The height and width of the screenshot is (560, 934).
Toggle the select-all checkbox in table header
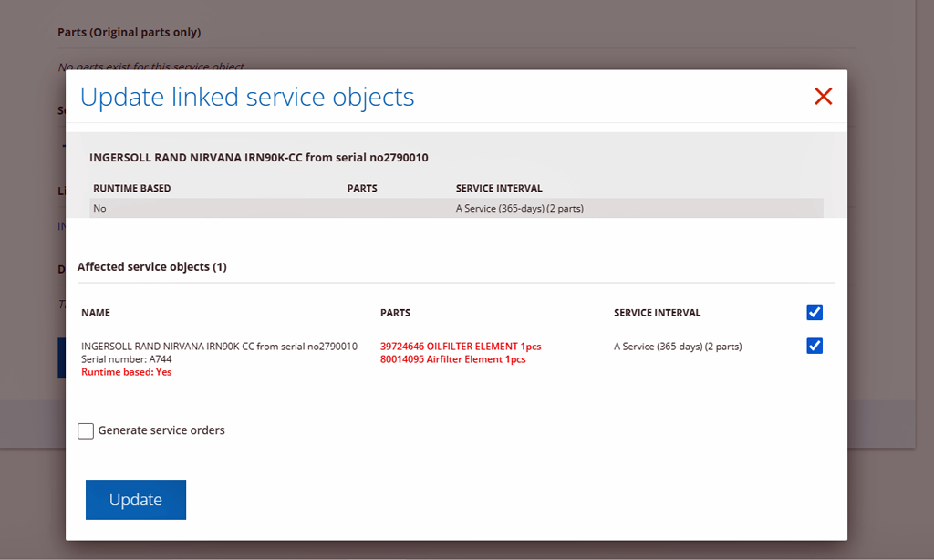tap(815, 312)
